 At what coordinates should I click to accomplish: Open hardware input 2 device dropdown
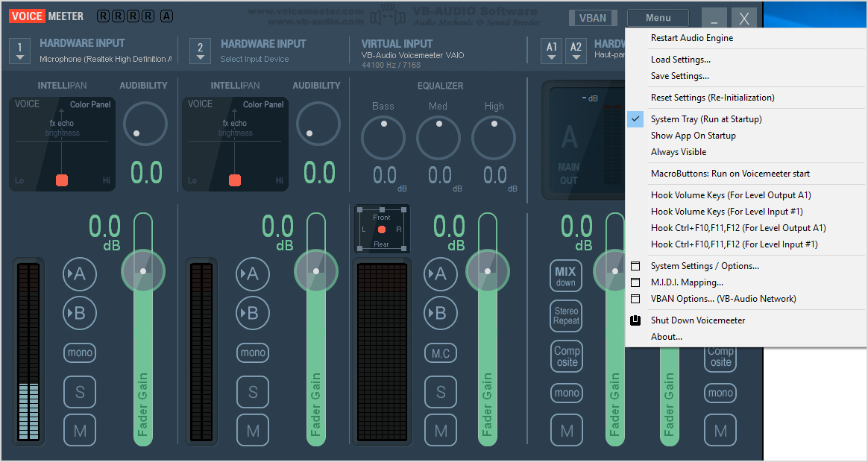click(x=200, y=50)
